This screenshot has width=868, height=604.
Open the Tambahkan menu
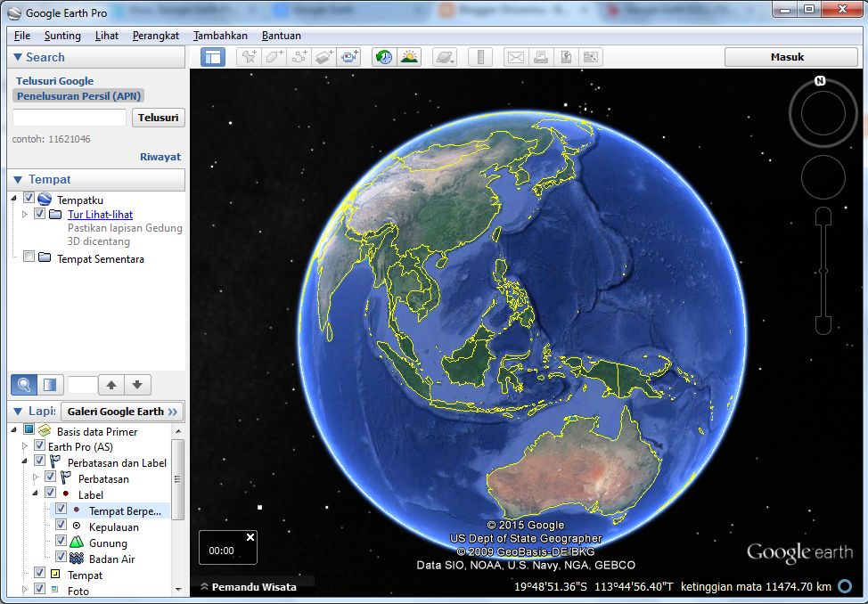pos(220,36)
